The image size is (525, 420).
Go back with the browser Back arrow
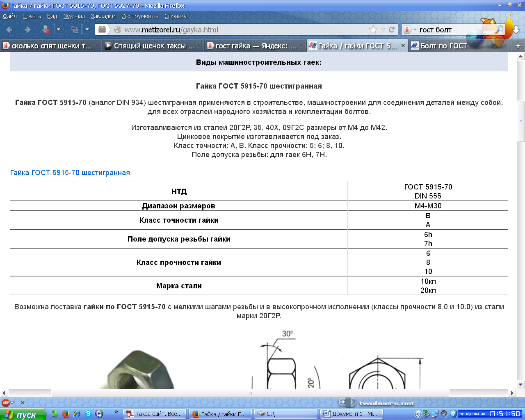coord(9,30)
